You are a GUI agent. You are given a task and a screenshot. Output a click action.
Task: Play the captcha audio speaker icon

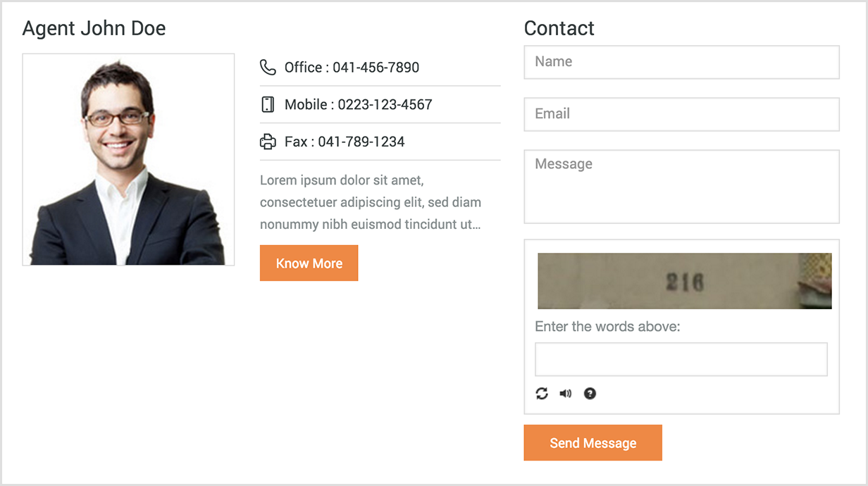point(566,394)
